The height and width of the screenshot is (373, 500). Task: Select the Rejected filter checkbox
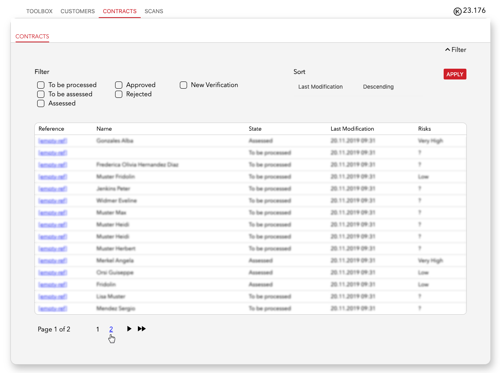119,94
